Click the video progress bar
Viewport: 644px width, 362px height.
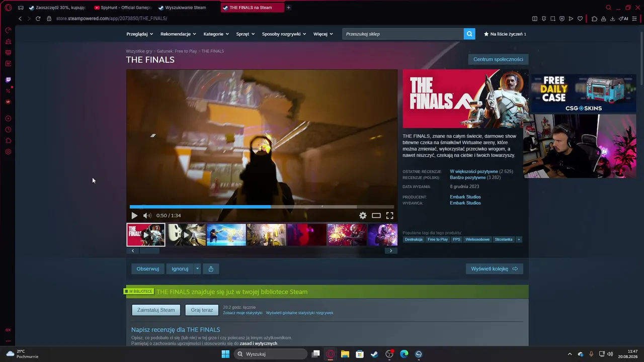(x=262, y=207)
